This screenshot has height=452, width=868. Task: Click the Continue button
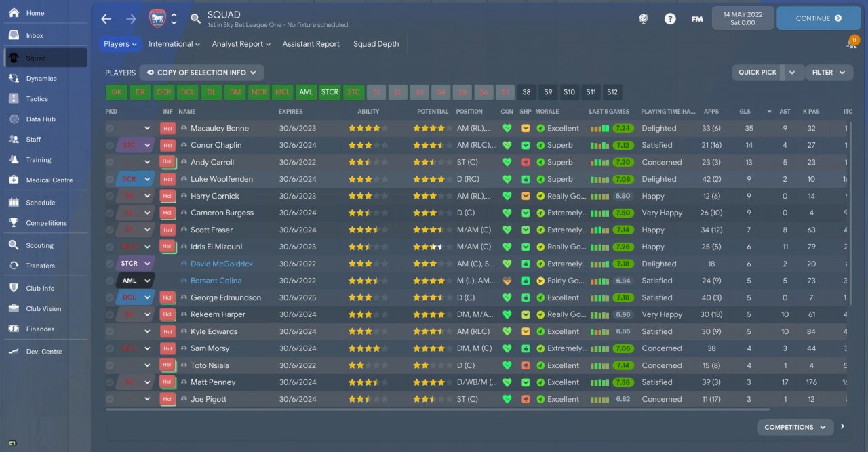[818, 18]
